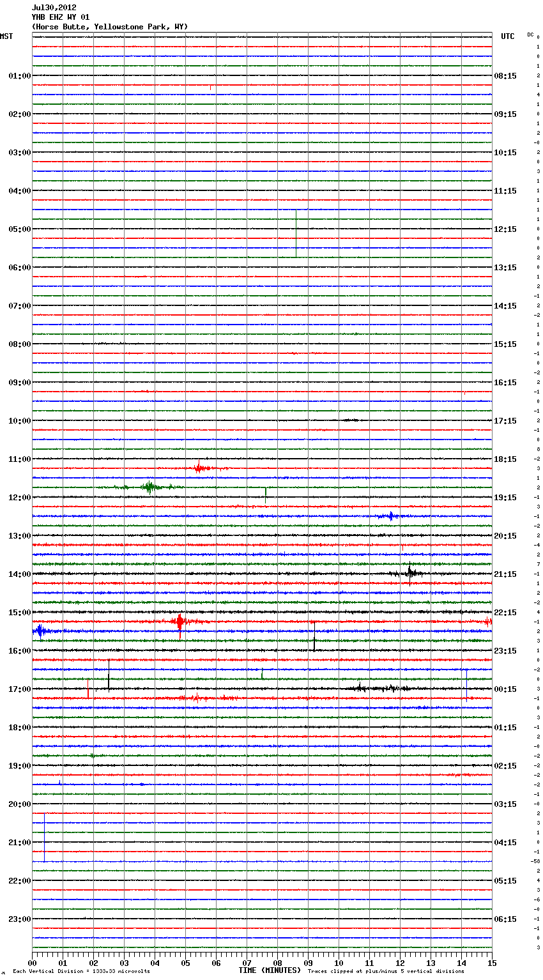Click the 15:00 MST time label
The image size is (543, 980).
click(x=19, y=613)
